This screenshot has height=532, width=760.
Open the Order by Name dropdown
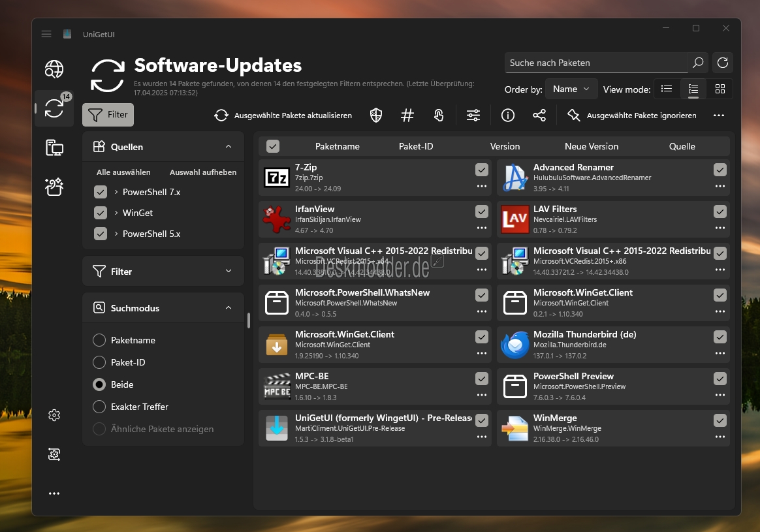[571, 89]
